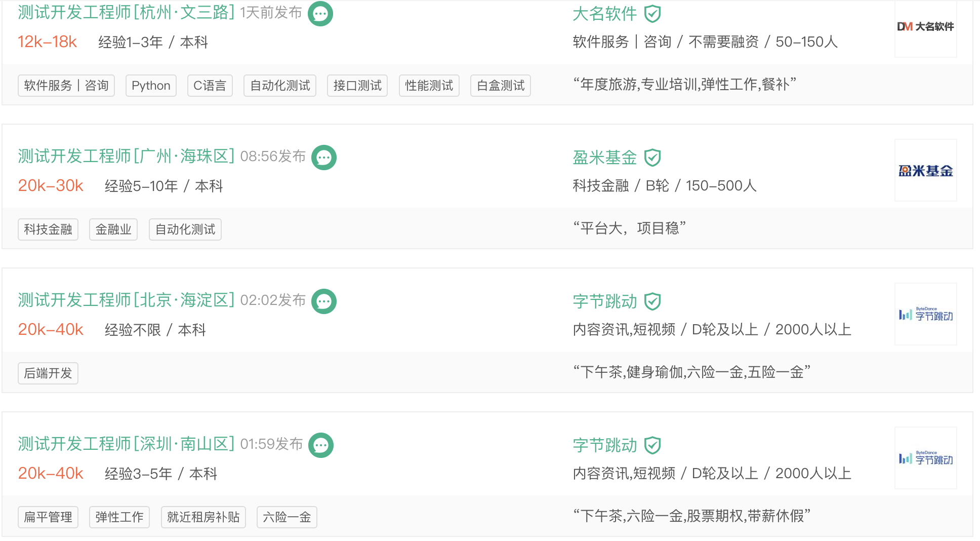Open 测试开发工程师 Hangzhou 文三路 job
Viewport: 980px width, 541px height.
(126, 13)
